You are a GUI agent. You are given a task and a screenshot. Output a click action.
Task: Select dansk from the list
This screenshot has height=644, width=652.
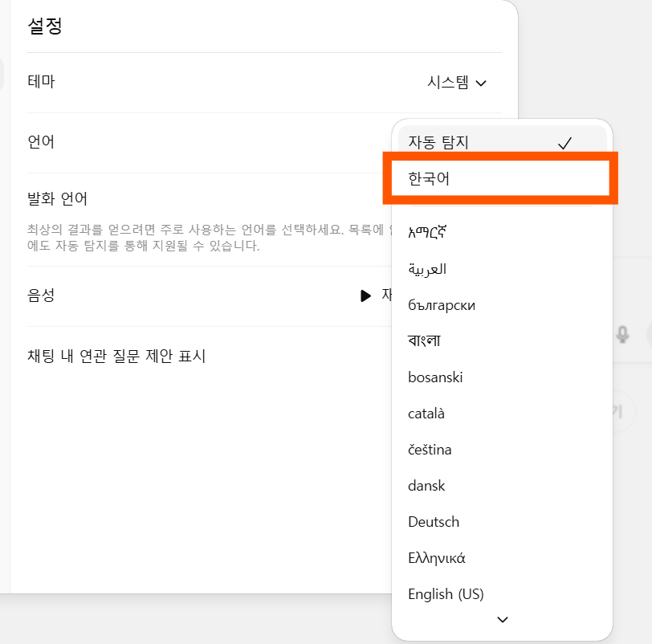(426, 486)
